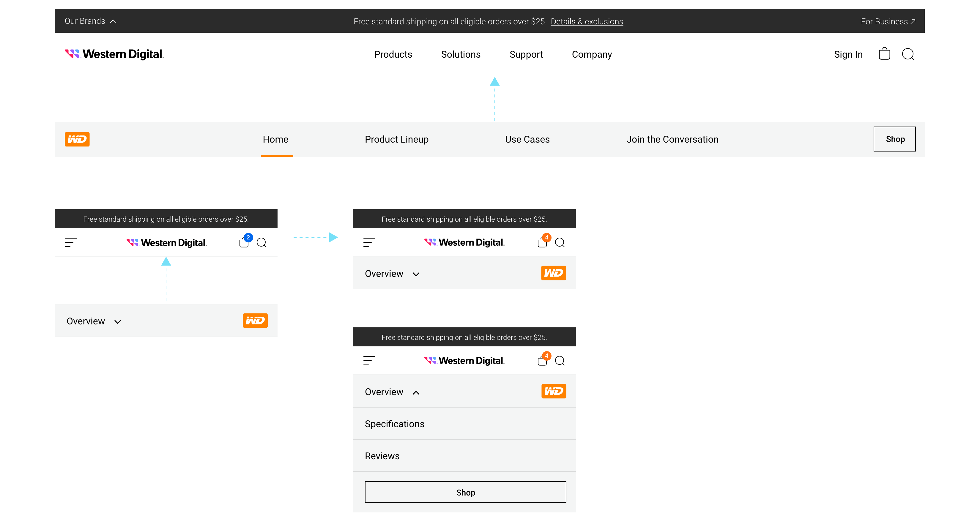980x527 pixels.
Task: Open hamburger menu in bottom mobile header
Action: [369, 360]
